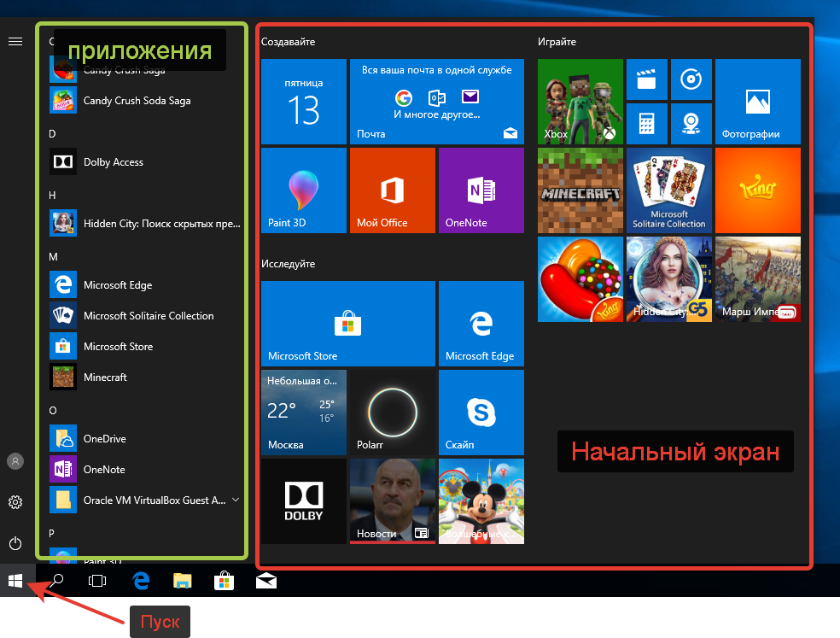Click the letter D section header

coord(52,133)
